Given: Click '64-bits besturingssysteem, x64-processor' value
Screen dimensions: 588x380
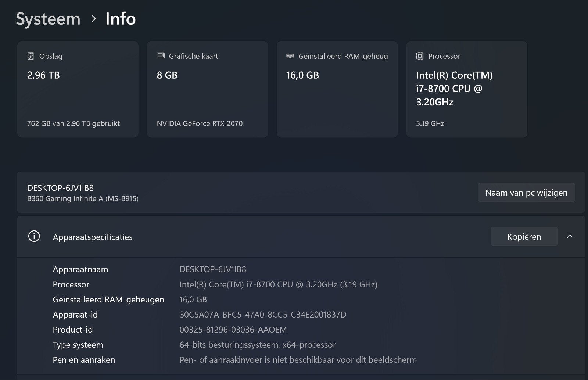Looking at the screenshot, I should (258, 345).
